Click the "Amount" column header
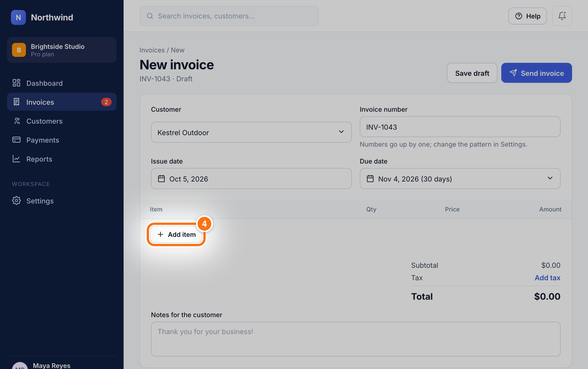 click(x=550, y=209)
